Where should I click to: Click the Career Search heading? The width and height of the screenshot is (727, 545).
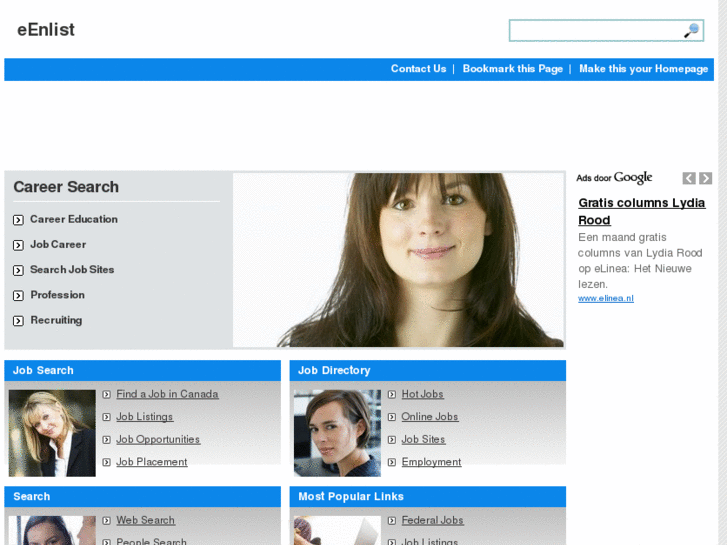tap(66, 187)
